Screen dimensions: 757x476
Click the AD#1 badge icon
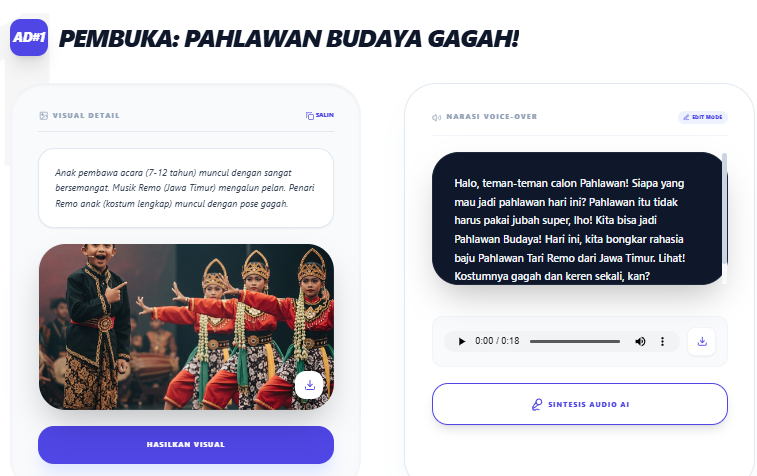coord(29,37)
